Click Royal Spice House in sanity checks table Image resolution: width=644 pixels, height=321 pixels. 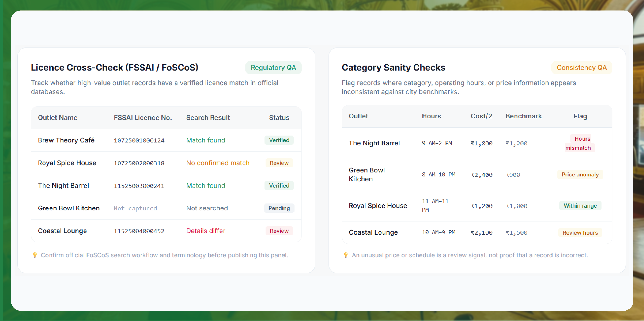click(378, 206)
